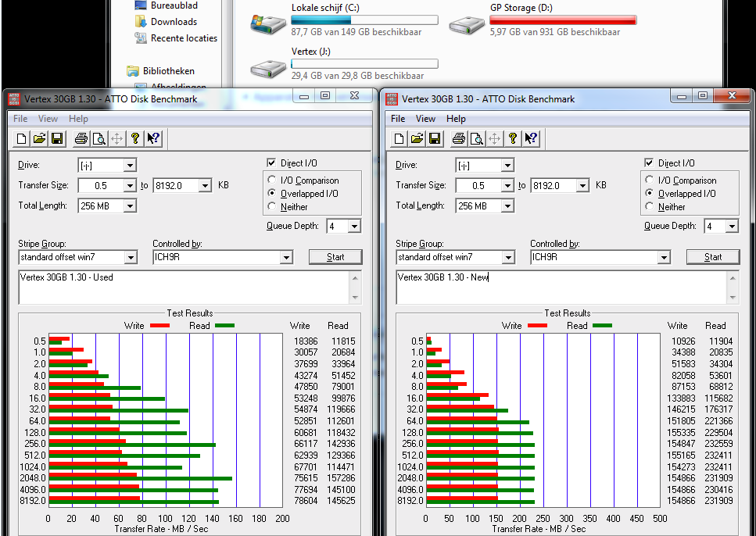This screenshot has height=536, width=756.
Task: Click description scrollbar down arrow in Used window
Action: pyautogui.click(x=356, y=298)
